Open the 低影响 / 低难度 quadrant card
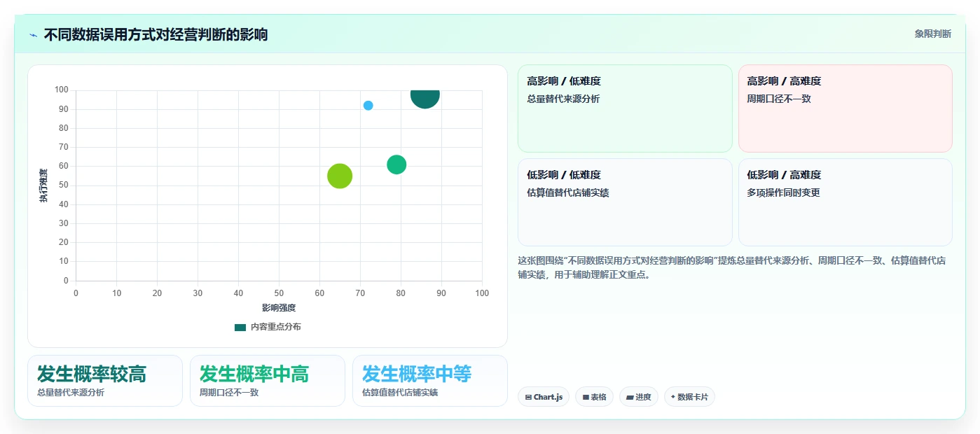Viewport: 980px width, 434px height. point(625,202)
